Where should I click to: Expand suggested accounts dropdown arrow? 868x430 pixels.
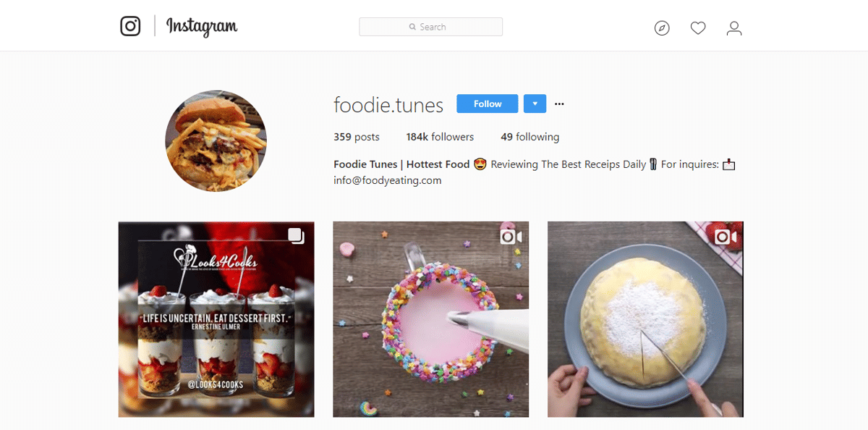click(x=535, y=104)
